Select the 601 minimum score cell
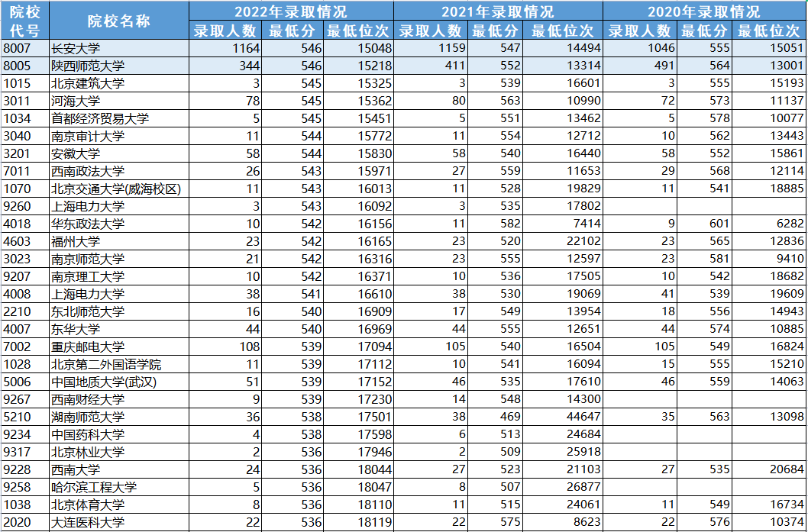This screenshot has height=532, width=808. point(704,224)
